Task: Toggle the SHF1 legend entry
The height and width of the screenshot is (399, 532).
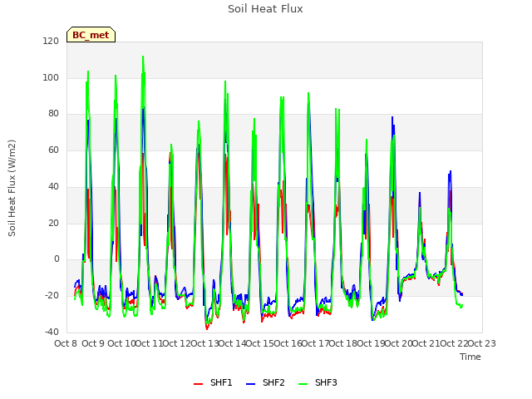Action: pos(213,383)
